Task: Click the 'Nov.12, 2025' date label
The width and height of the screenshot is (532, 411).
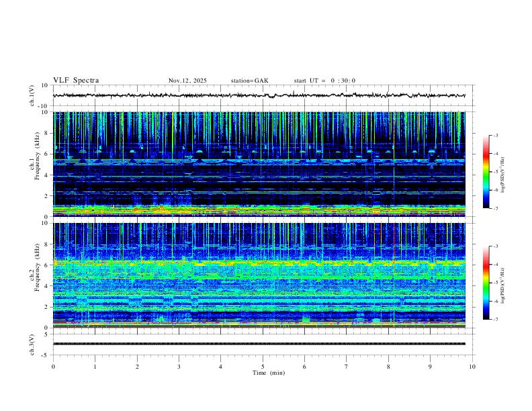Action: (187, 81)
